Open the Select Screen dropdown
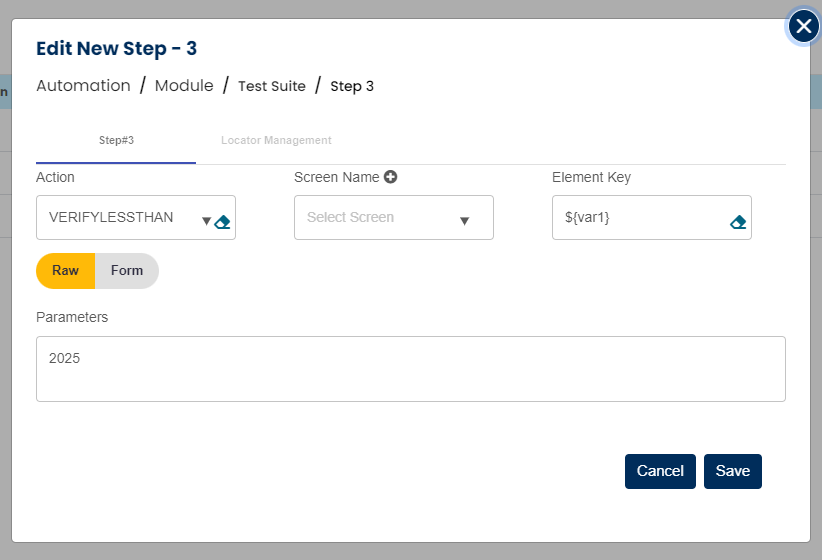 pyautogui.click(x=380, y=218)
